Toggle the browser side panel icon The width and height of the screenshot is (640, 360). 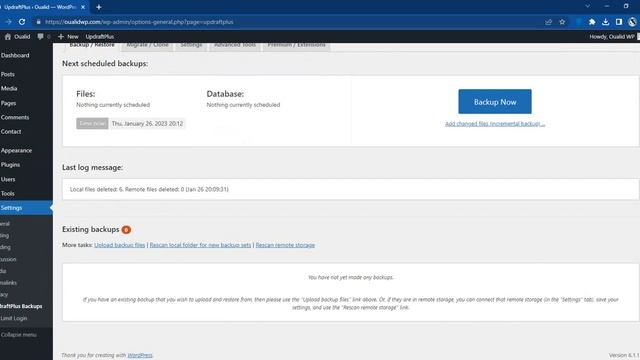(619, 22)
